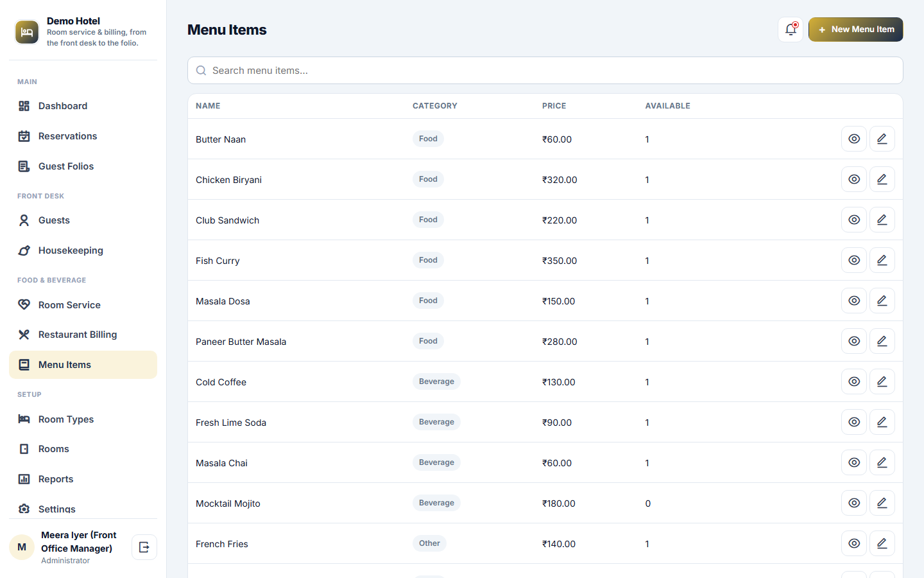View details for Masala Dosa
The image size is (924, 578).
[854, 301]
